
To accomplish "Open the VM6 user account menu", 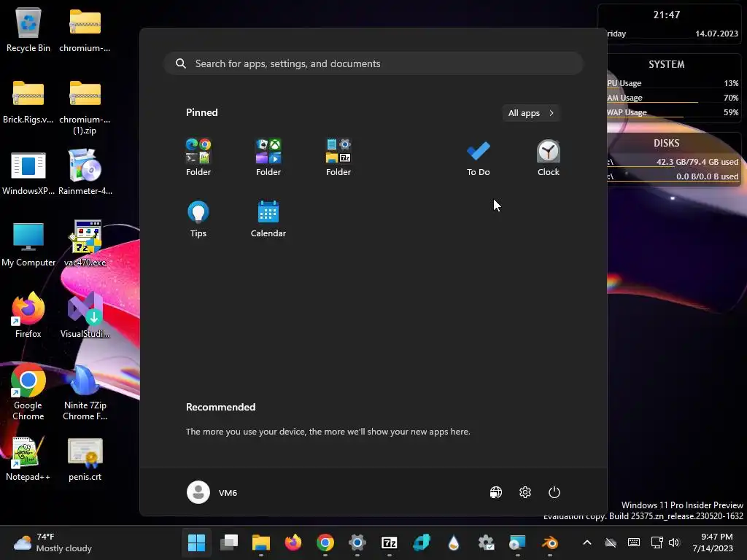I will [212, 492].
